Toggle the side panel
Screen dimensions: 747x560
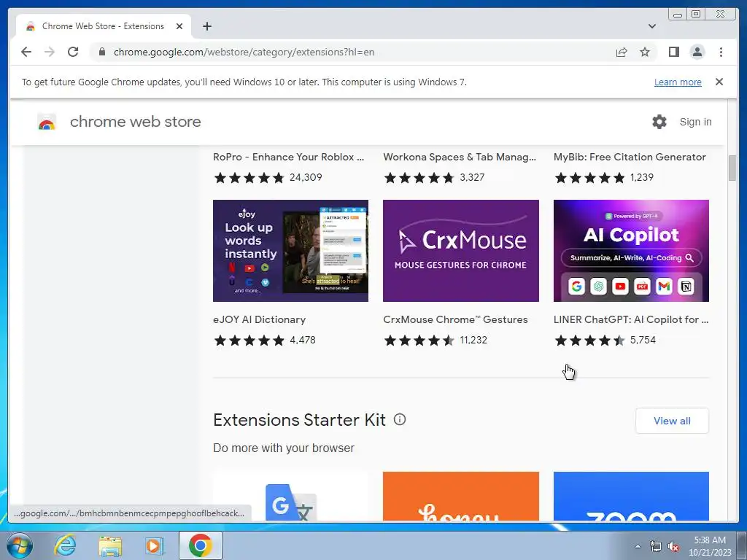[x=673, y=52]
